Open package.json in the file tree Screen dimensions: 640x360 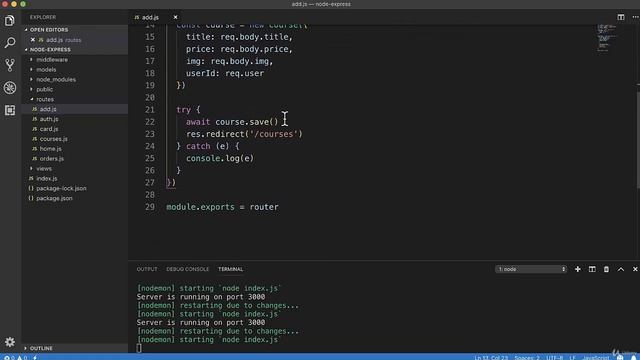(x=54, y=198)
